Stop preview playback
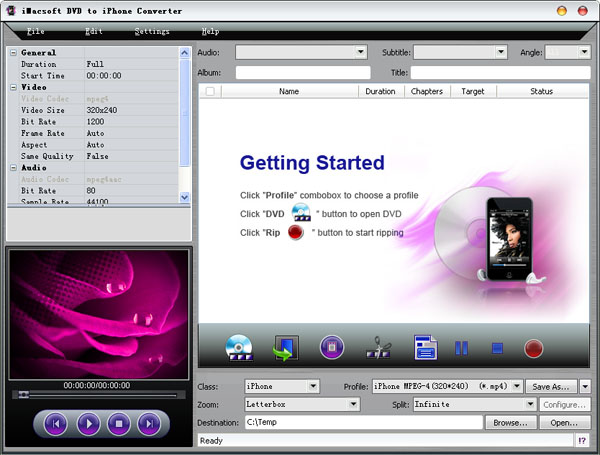600x455 pixels. (119, 424)
